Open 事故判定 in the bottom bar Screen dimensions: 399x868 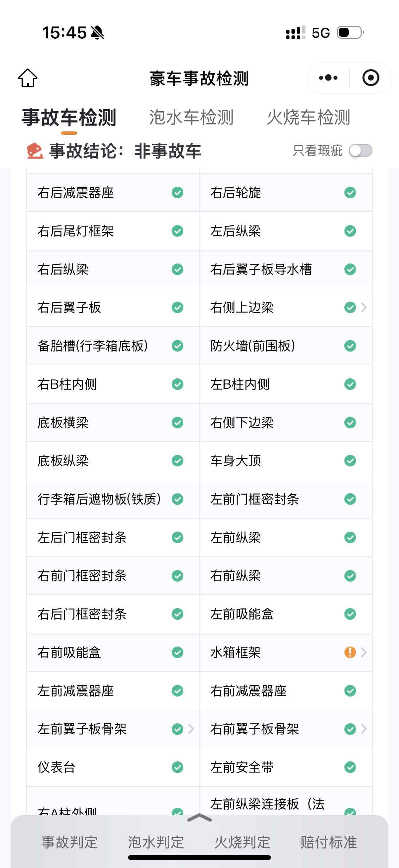[x=70, y=842]
